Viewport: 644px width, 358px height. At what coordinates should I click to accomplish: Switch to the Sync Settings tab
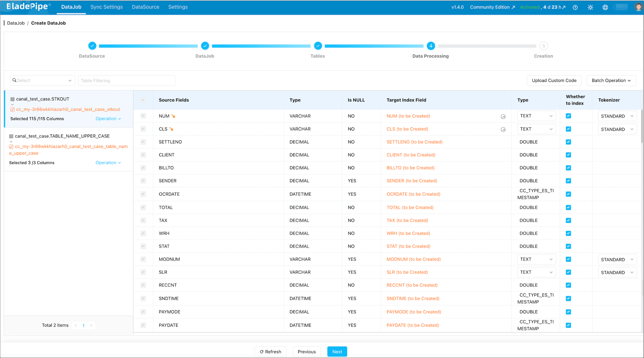[x=106, y=7]
